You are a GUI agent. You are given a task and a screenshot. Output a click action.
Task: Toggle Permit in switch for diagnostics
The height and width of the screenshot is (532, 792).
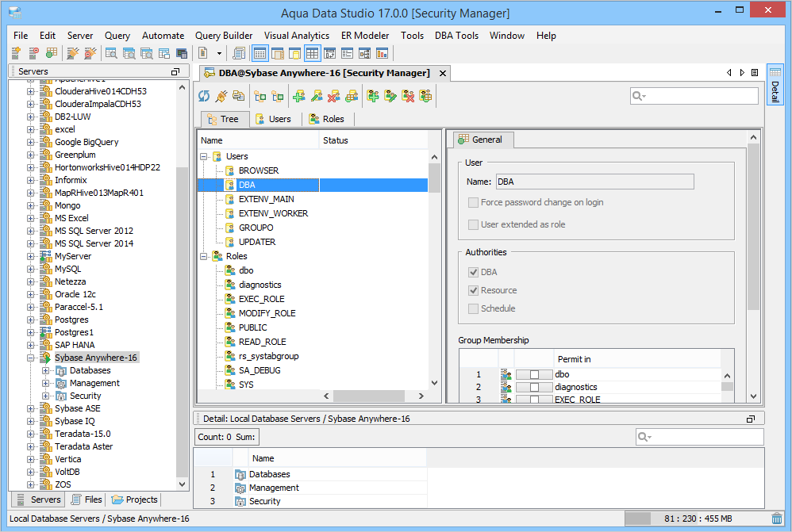click(534, 387)
